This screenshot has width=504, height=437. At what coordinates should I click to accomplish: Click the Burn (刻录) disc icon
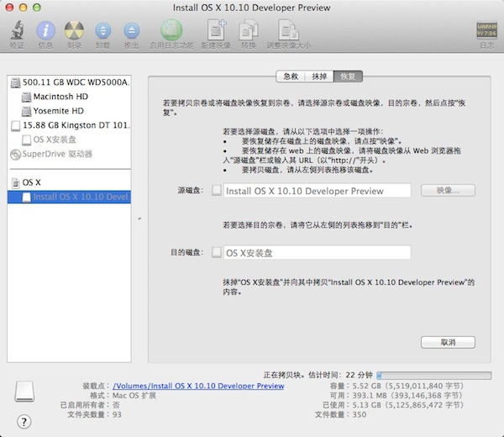pos(74,30)
